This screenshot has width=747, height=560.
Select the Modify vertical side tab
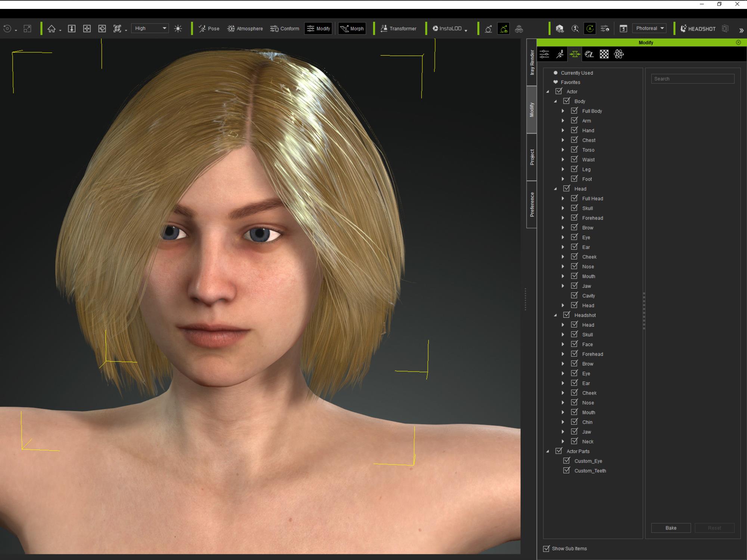click(x=532, y=110)
